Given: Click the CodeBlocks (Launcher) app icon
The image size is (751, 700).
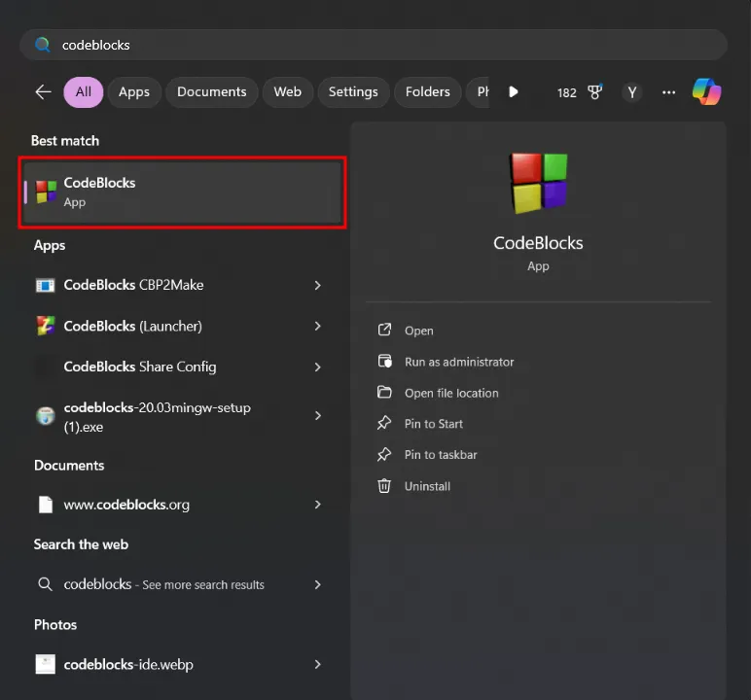Looking at the screenshot, I should (x=46, y=327).
